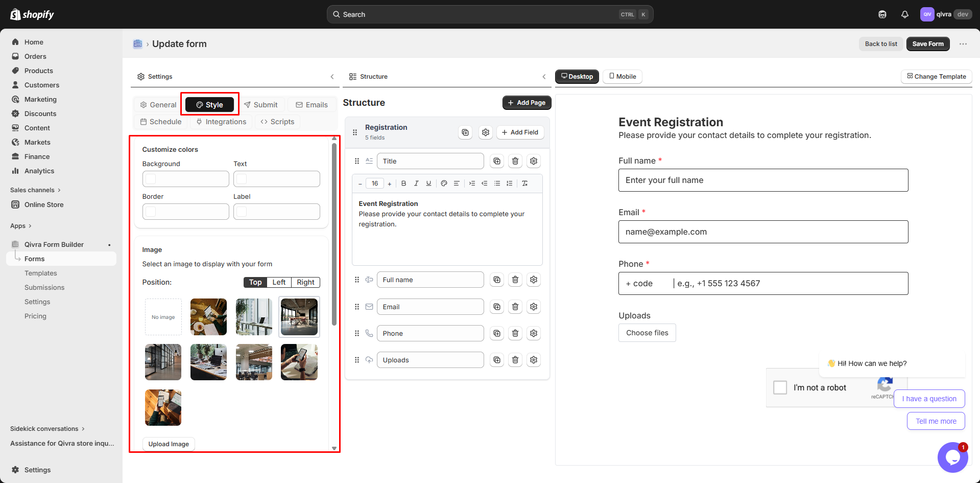980x483 pixels.
Task: Switch the preview to Desktop
Action: click(x=577, y=77)
